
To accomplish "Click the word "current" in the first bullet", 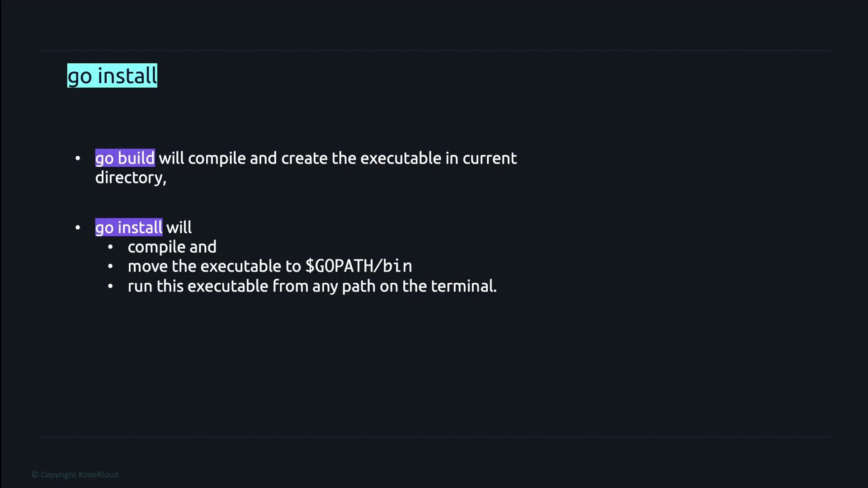I will 489,158.
